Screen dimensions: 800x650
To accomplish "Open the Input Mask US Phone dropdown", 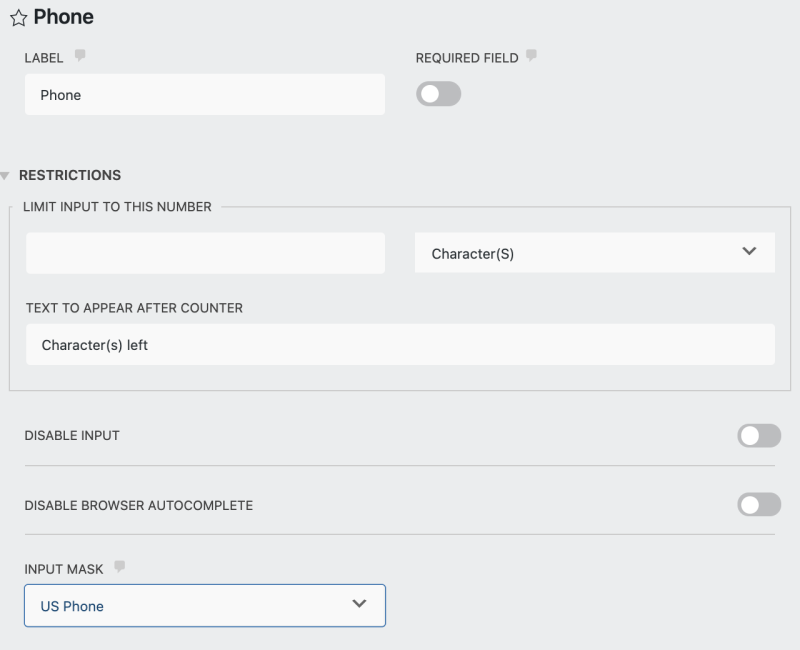I will click(x=204, y=605).
